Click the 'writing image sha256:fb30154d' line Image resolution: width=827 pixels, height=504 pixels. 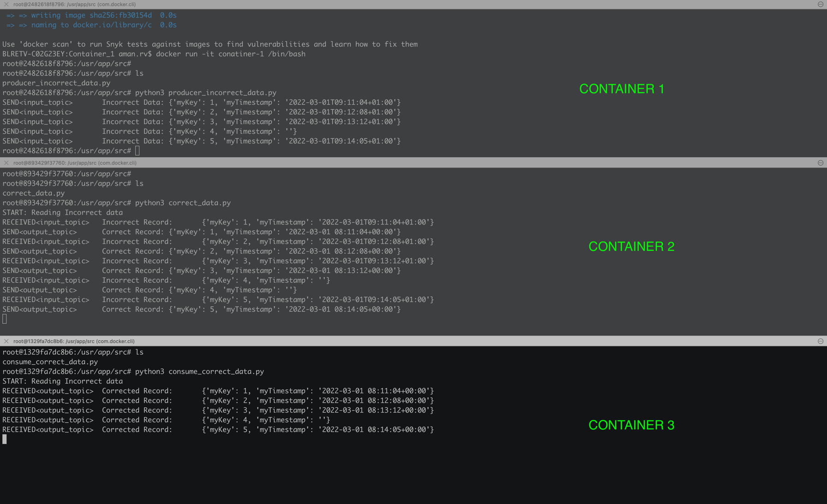coord(91,15)
